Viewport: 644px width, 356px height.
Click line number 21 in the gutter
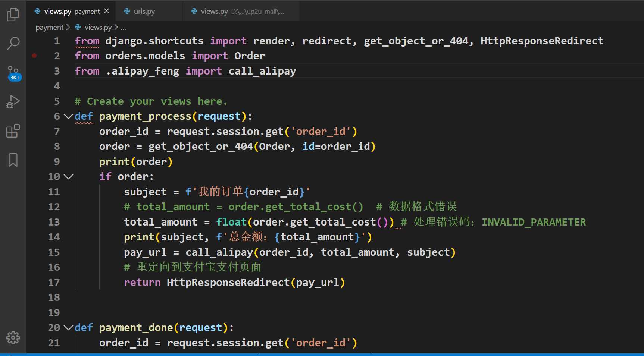[x=54, y=343]
